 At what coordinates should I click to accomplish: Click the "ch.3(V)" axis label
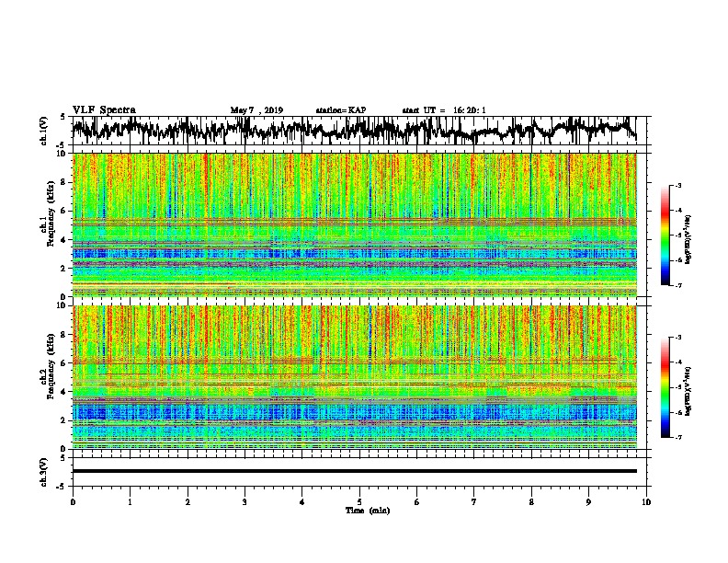44,472
